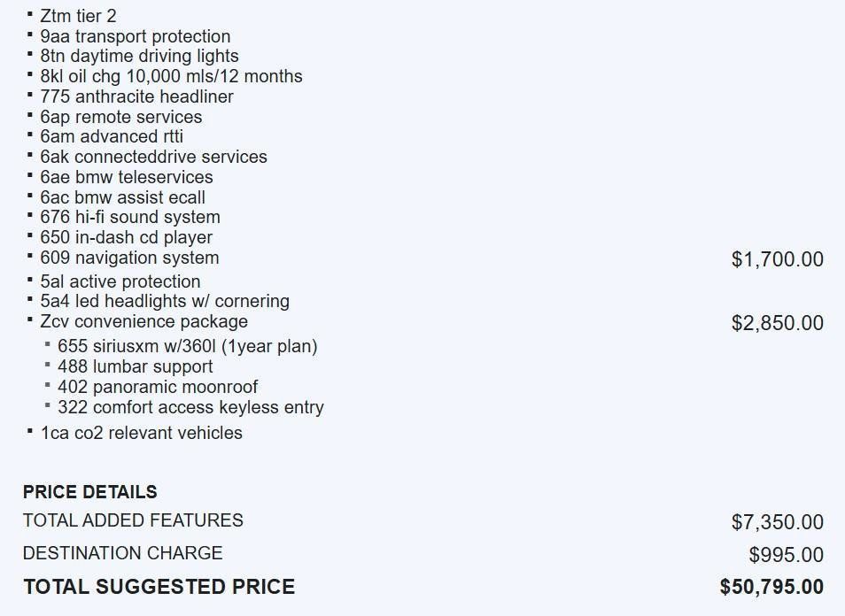The height and width of the screenshot is (616, 845).
Task: Click the PRICE DETAILS heading
Action: [90, 492]
